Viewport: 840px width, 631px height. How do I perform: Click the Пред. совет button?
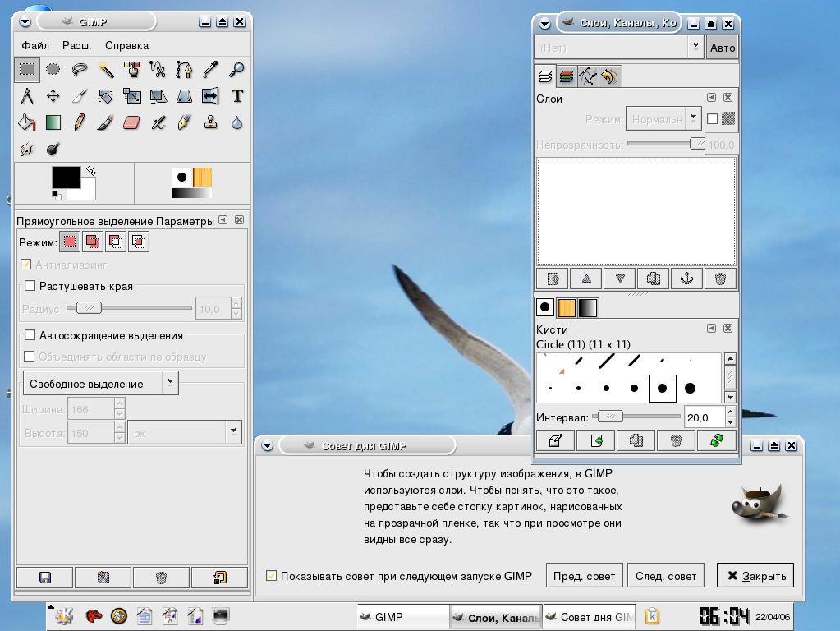coord(585,576)
